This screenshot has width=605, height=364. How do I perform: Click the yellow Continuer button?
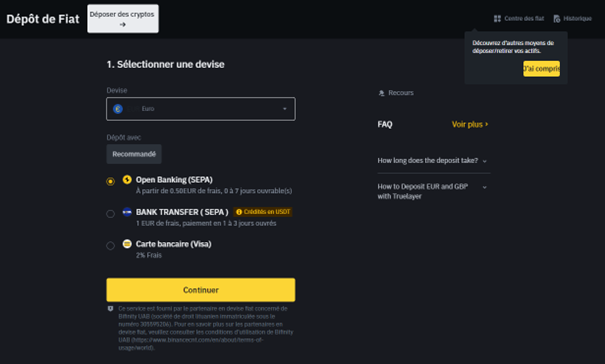pyautogui.click(x=201, y=290)
